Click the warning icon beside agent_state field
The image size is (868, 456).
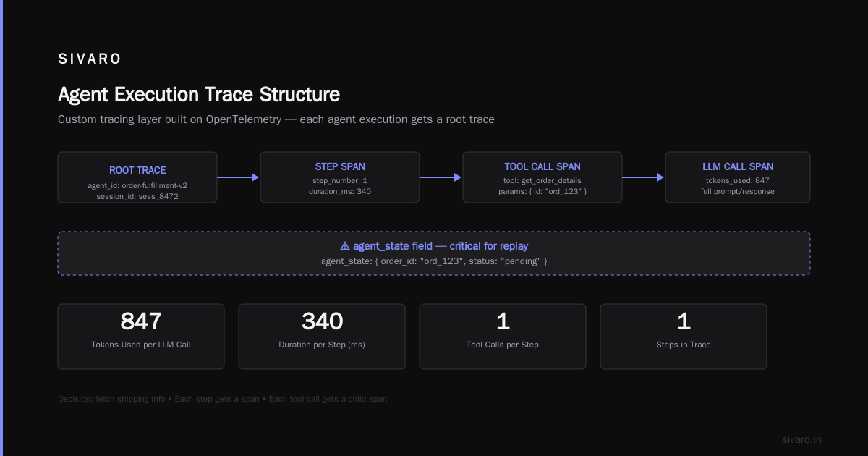(x=345, y=246)
